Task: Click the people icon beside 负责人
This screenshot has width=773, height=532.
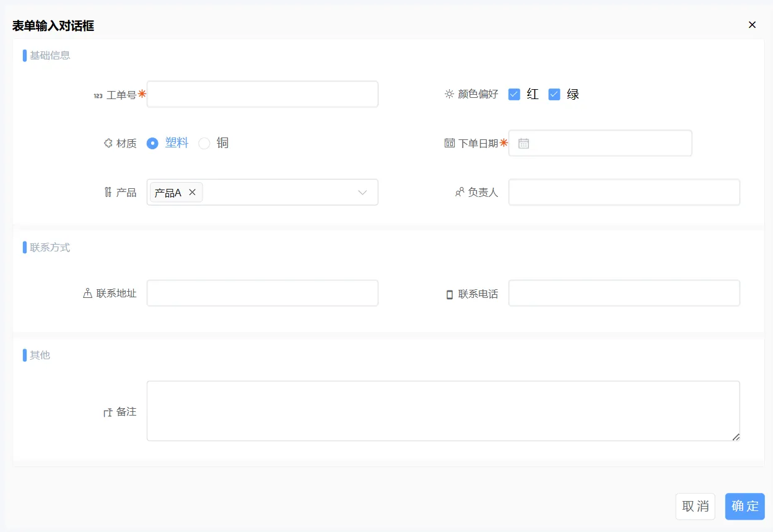Action: click(460, 192)
